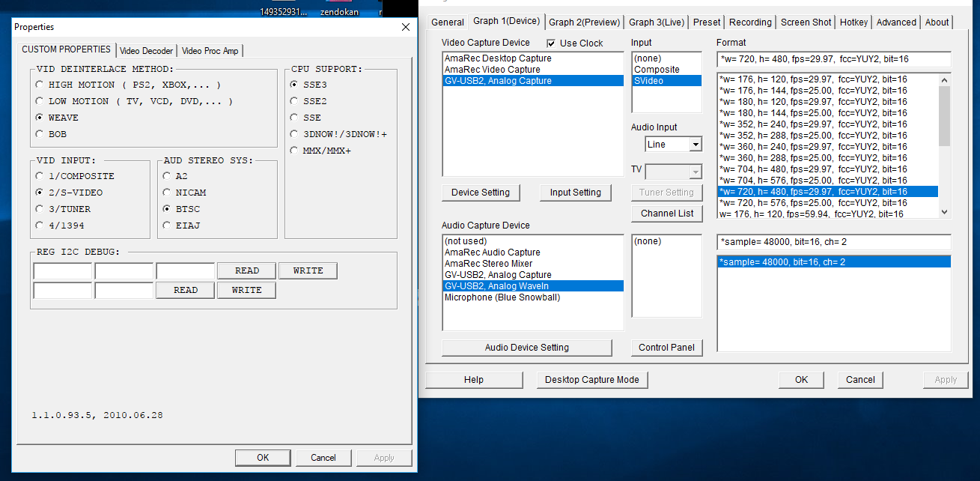Open the audio Control Panel
Screen dimensions: 980x481
pyautogui.click(x=667, y=348)
